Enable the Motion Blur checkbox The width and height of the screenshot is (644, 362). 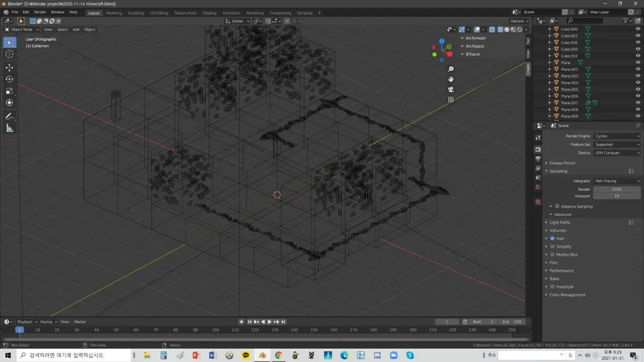(552, 255)
